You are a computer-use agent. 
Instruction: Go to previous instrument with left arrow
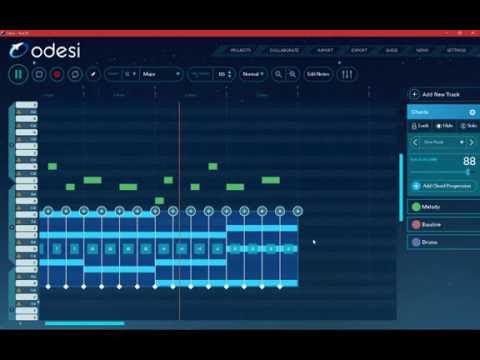pyautogui.click(x=415, y=142)
